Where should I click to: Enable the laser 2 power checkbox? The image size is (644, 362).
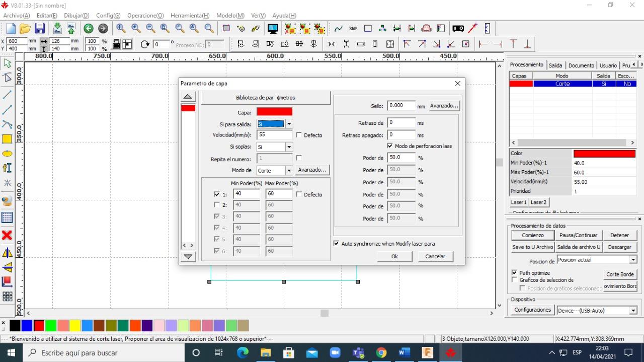pos(217,205)
